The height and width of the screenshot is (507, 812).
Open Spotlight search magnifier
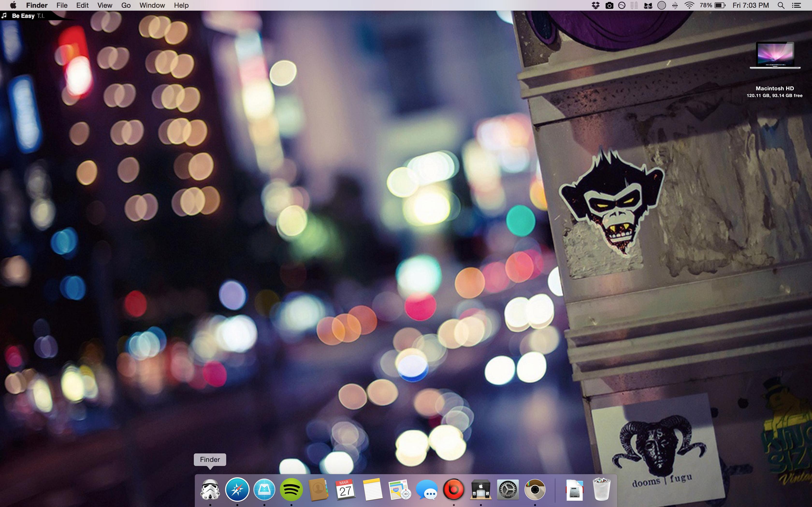[x=781, y=5]
